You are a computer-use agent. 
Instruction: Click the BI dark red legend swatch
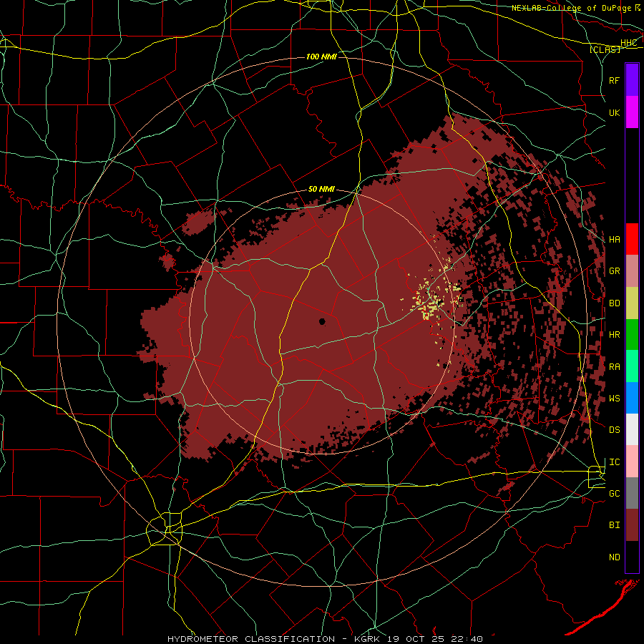click(632, 525)
